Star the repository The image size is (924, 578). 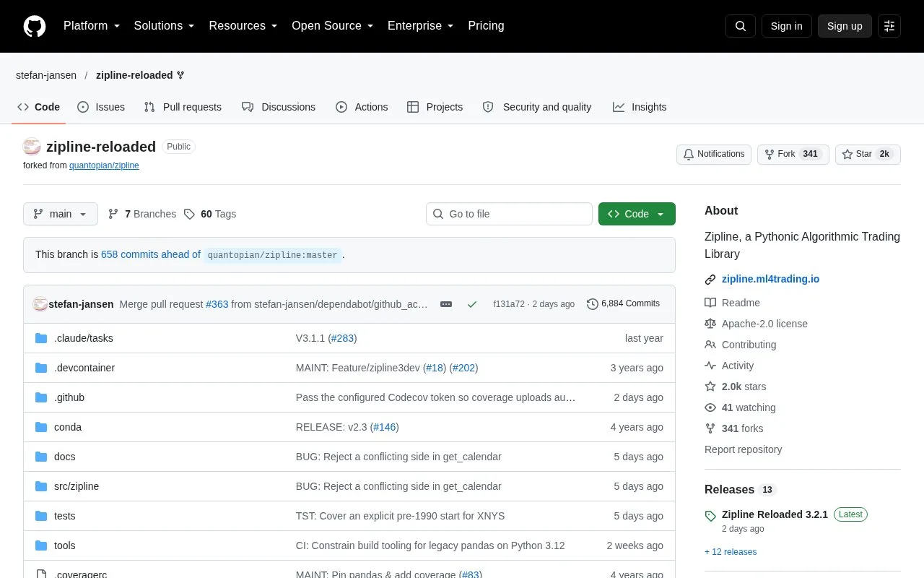(x=868, y=155)
